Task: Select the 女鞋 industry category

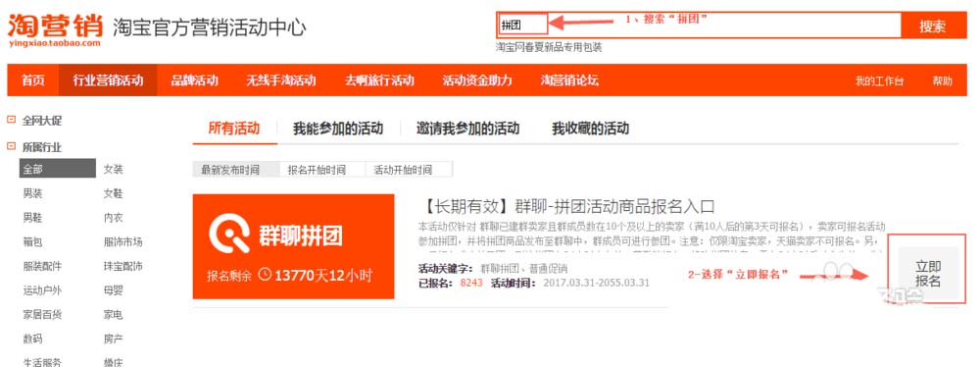Action: point(113,193)
